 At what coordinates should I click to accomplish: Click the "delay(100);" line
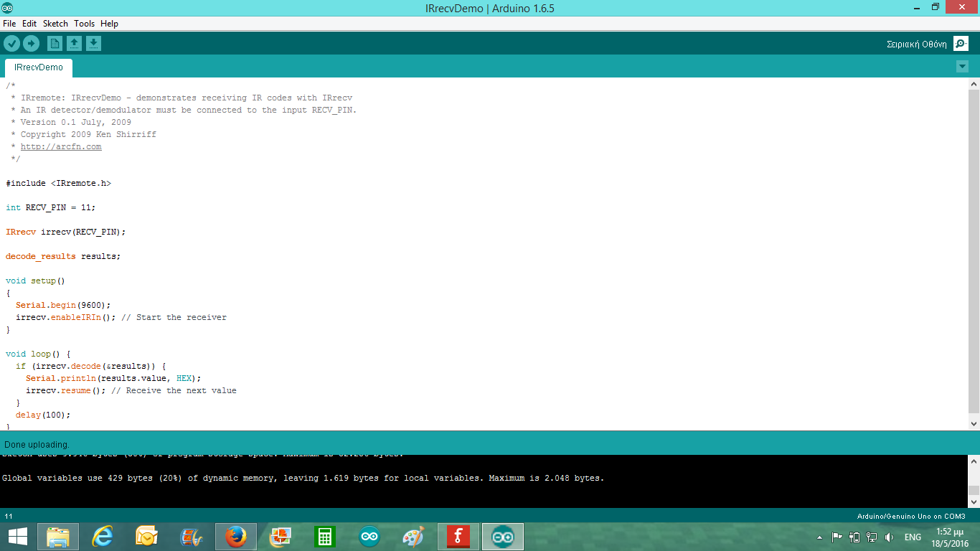click(43, 415)
